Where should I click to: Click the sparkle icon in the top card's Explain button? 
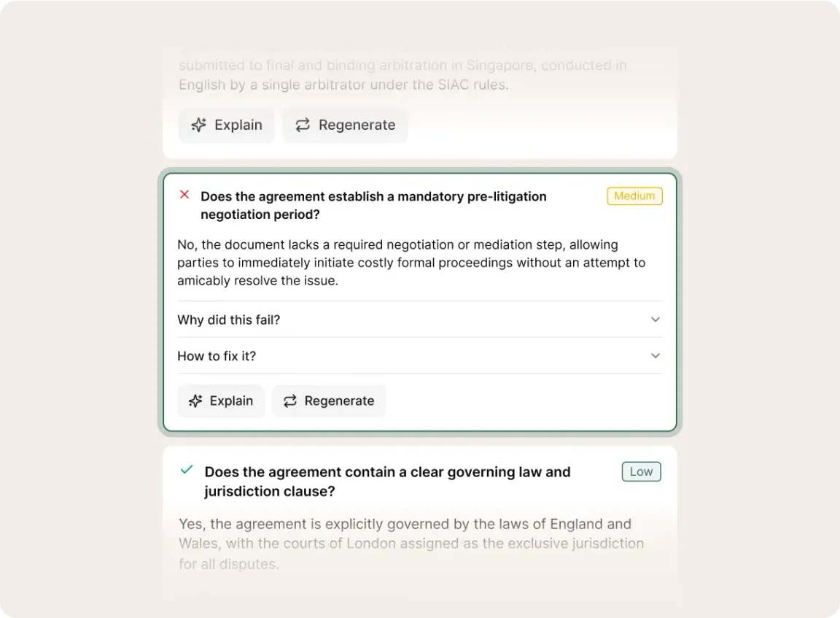(x=198, y=125)
